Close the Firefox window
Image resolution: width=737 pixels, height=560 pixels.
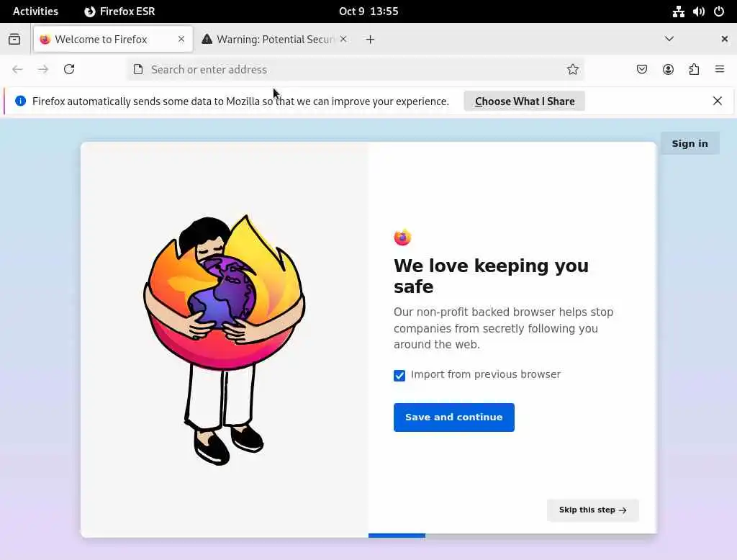pos(724,39)
